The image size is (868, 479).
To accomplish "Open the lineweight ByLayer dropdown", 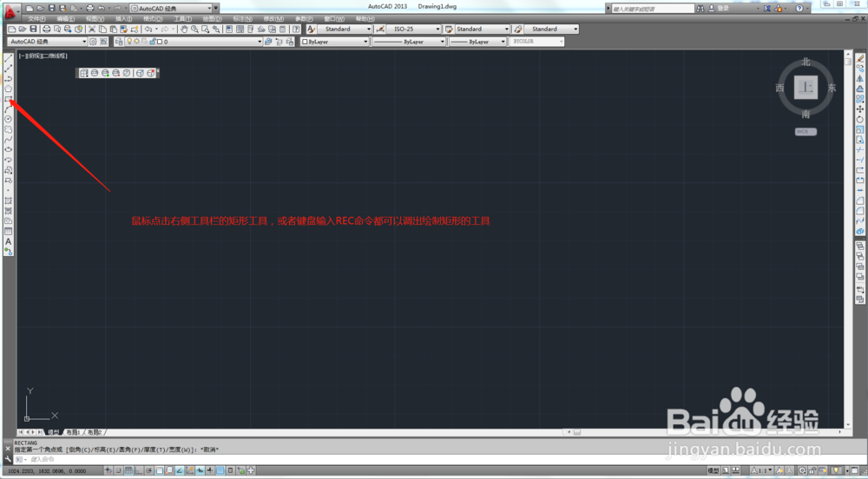I will pyautogui.click(x=477, y=42).
